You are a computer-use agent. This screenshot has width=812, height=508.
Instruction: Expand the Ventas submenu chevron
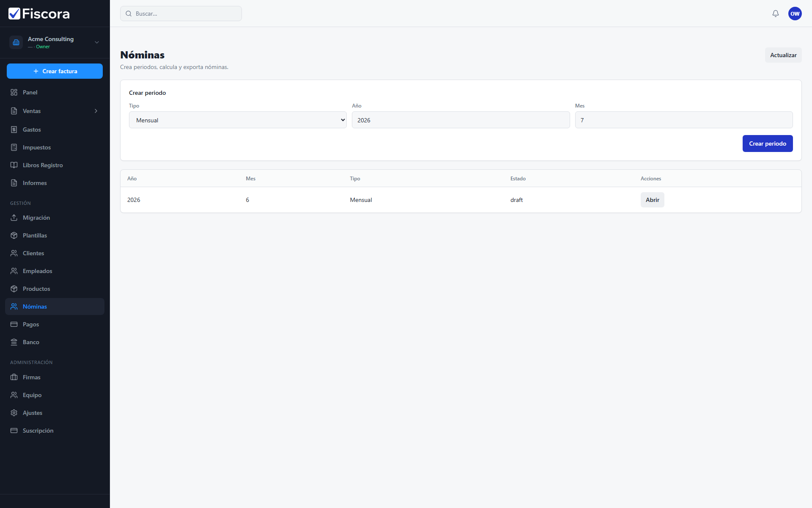click(96, 111)
